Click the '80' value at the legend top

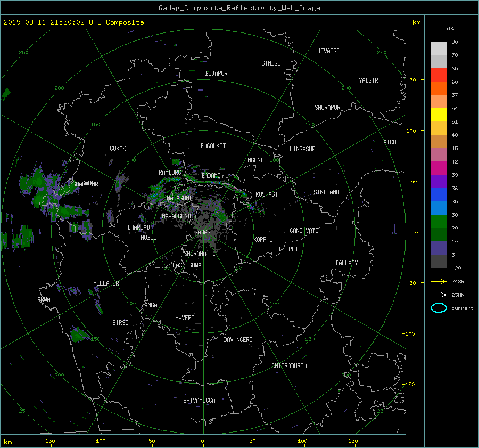(455, 42)
